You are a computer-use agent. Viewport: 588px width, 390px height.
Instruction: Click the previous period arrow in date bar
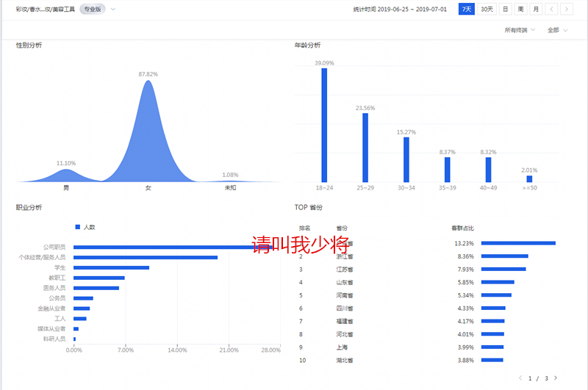tap(553, 9)
